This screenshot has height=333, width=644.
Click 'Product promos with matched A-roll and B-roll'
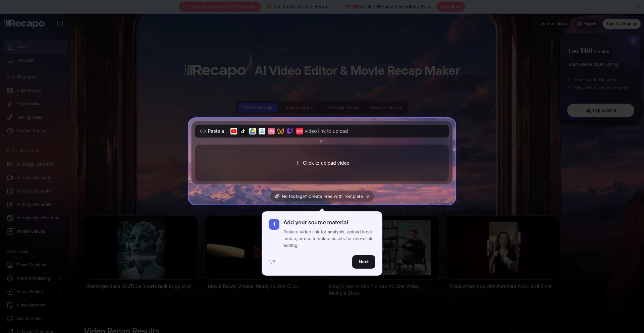pyautogui.click(x=501, y=286)
